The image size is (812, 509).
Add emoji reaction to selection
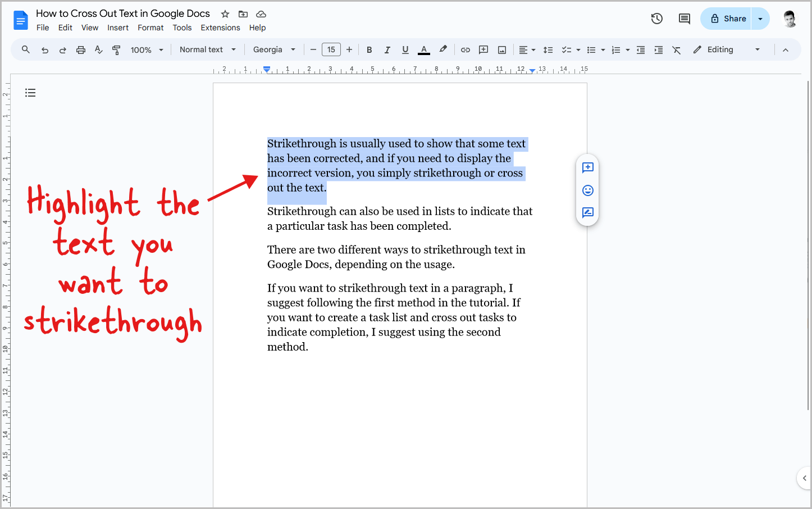(x=588, y=190)
